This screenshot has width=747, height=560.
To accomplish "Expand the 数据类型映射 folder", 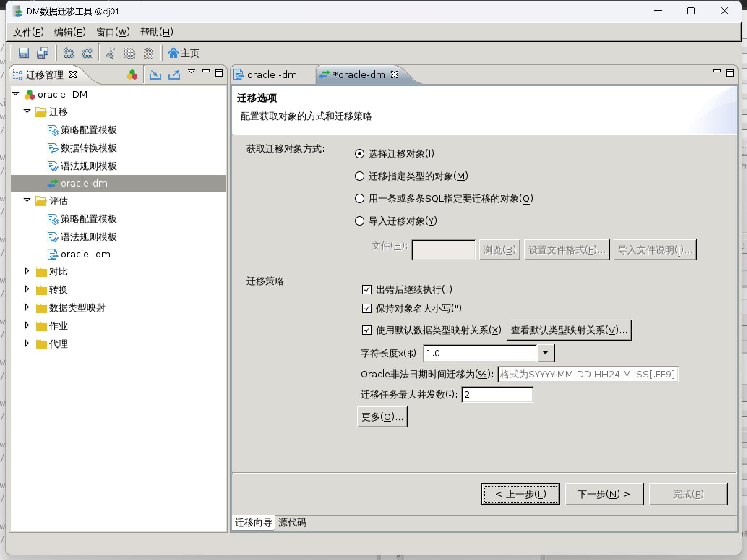I will tap(27, 307).
